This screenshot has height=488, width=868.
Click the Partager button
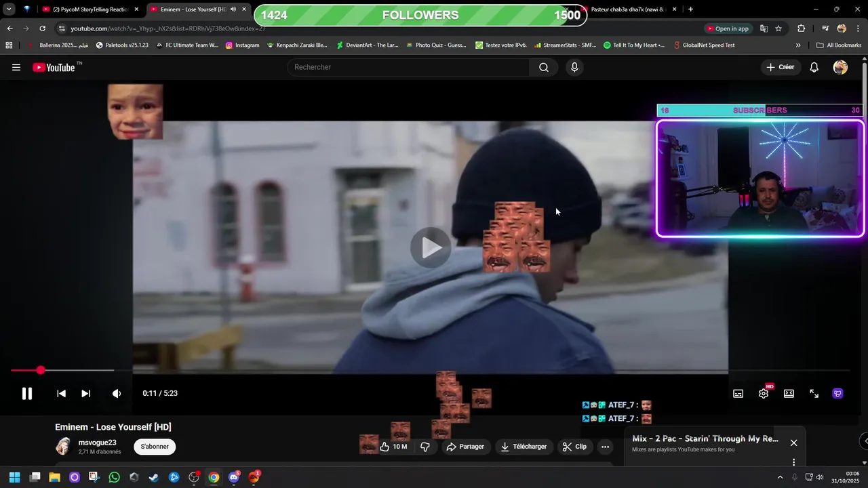coord(466,447)
